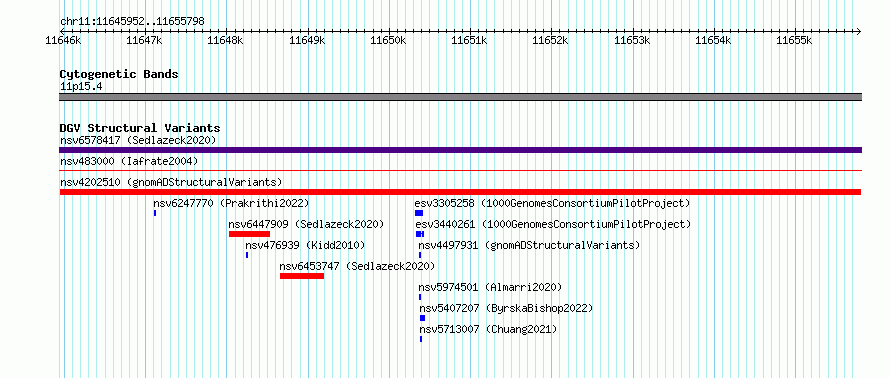Select blue marker under nsv5713007
The image size is (890, 378).
[x=421, y=339]
